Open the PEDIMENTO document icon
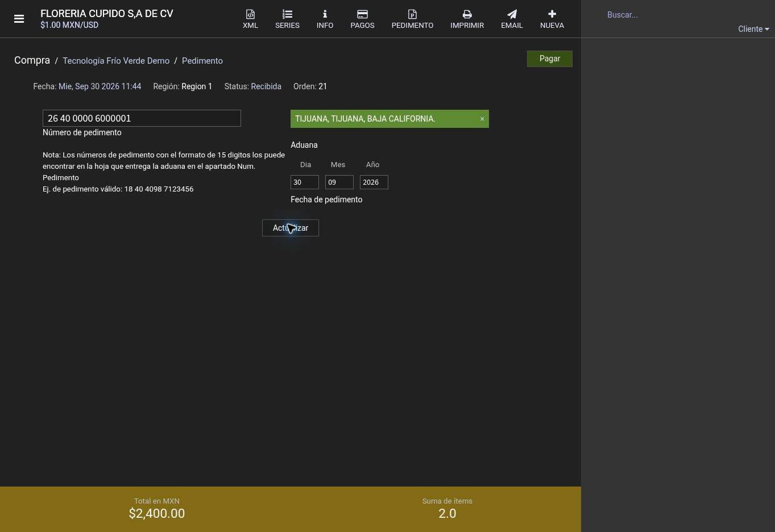Screen dimensions: 775x532 pyautogui.click(x=412, y=14)
